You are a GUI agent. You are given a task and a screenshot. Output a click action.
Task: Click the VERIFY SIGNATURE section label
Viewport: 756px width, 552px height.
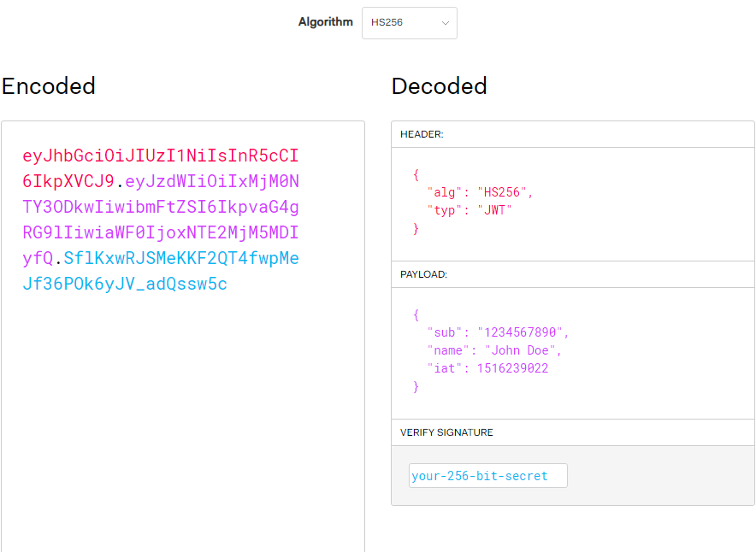446,432
